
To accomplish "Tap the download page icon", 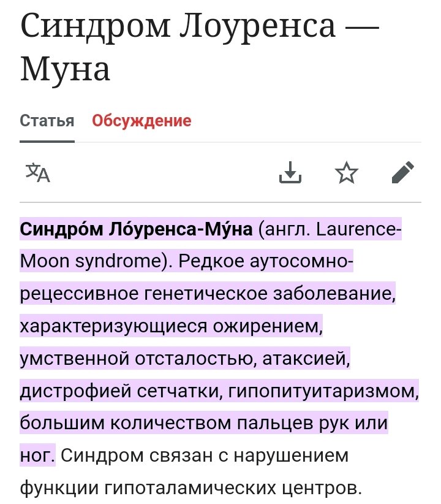I will (x=290, y=174).
